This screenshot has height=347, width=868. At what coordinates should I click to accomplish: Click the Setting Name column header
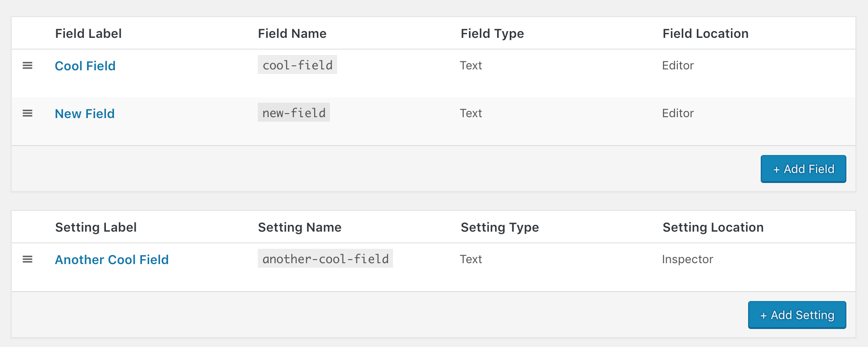pos(300,227)
